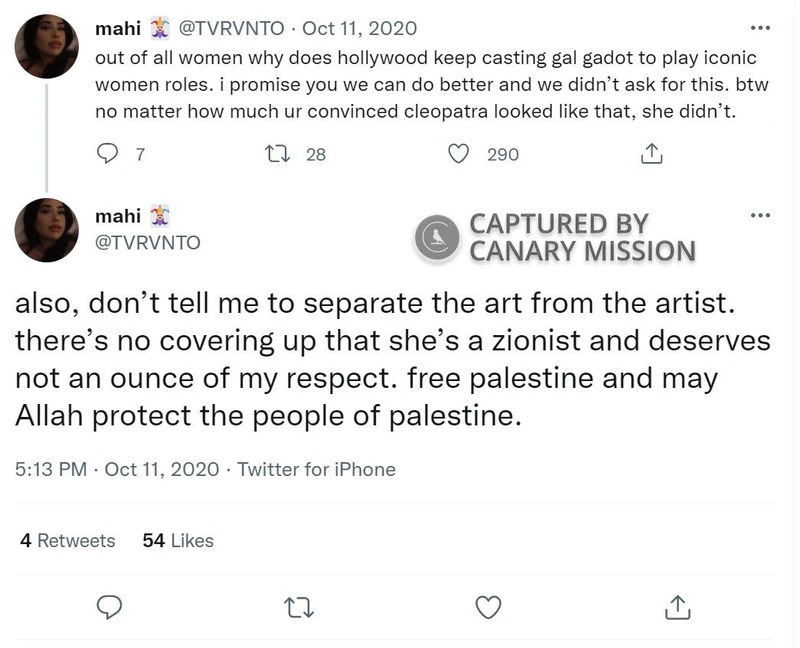The image size is (800, 648).
Task: View the list of 4 Retweets
Action: point(67,540)
